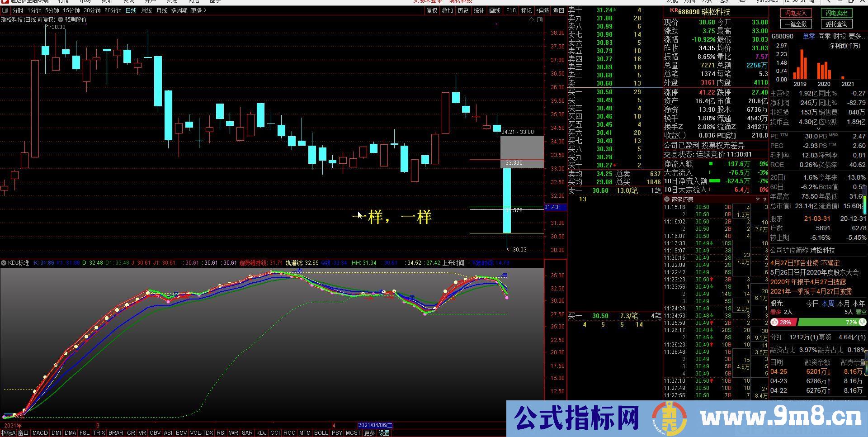Expand the 更多 indicators list
Screen dimensions: 868x437
369,433
